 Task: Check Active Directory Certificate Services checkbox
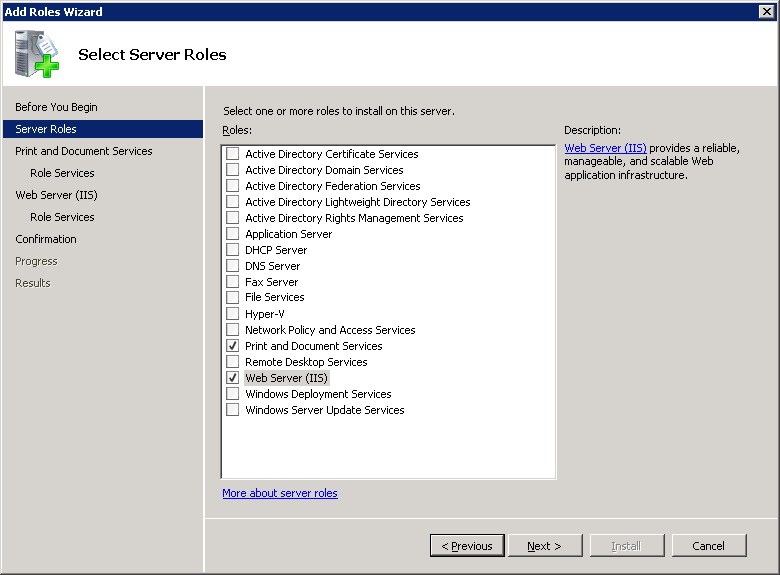[x=233, y=154]
